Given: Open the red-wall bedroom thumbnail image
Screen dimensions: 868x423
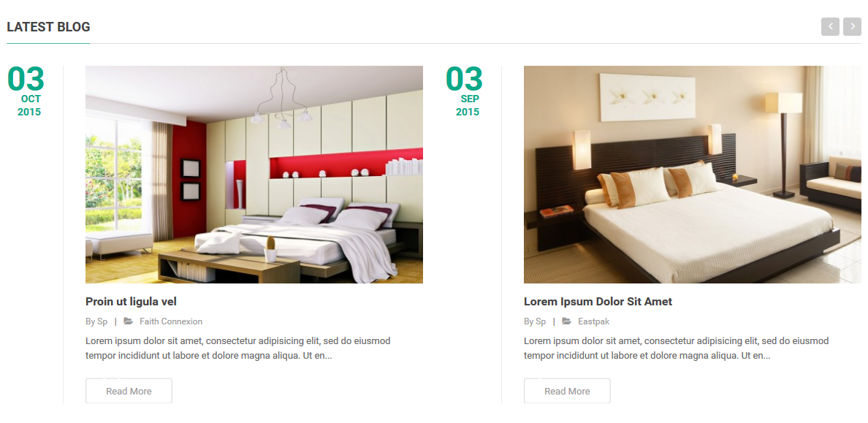Looking at the screenshot, I should [x=254, y=175].
